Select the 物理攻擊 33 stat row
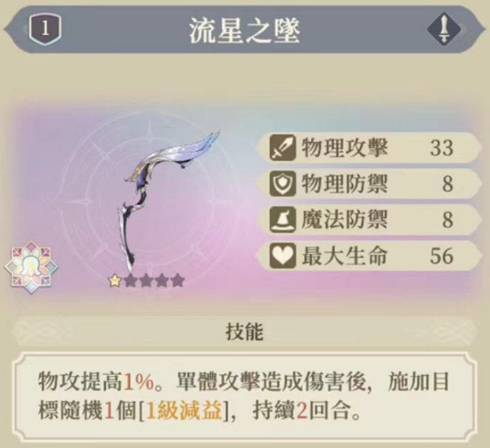Viewport: 490px width, 448px height. (369, 147)
